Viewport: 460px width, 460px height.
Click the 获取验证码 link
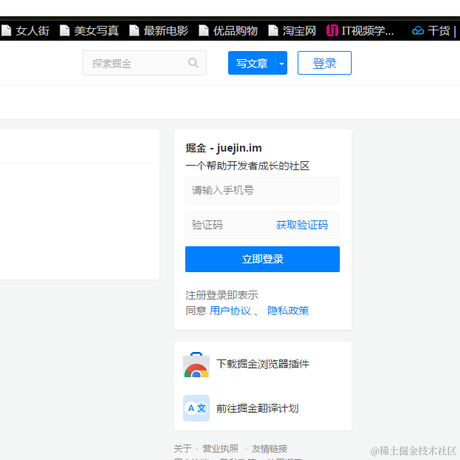pos(302,225)
